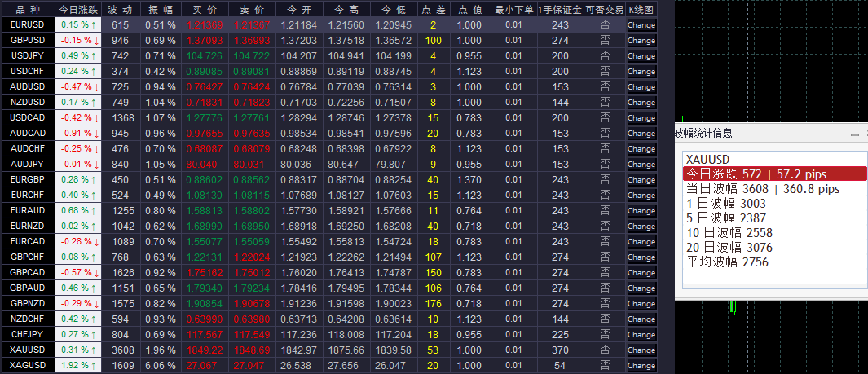Image resolution: width=868 pixels, height=374 pixels.
Task: Select 今日涨跌 572 row in statistics panel
Action: click(775, 174)
